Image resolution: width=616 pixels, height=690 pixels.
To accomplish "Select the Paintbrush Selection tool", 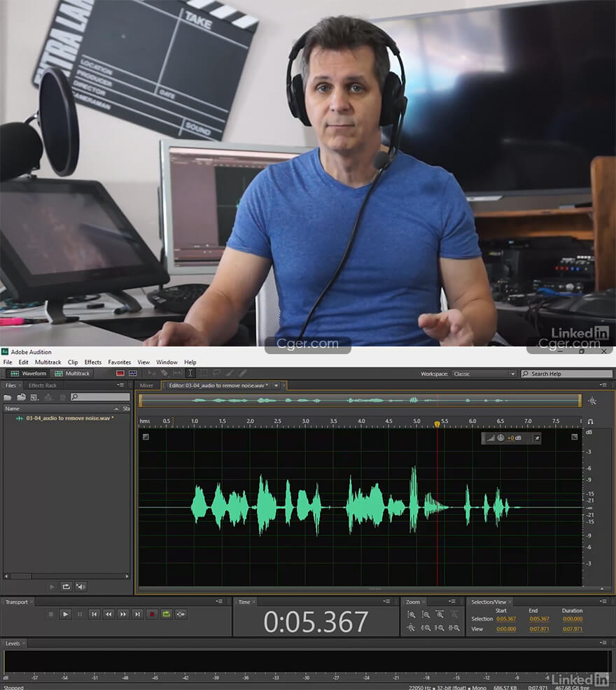I will click(x=230, y=373).
